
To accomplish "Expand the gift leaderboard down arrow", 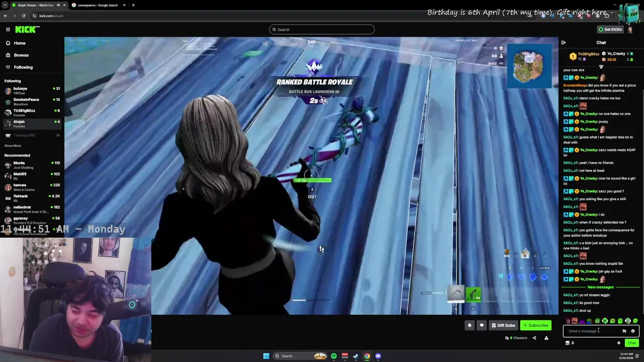I will click(x=601, y=66).
